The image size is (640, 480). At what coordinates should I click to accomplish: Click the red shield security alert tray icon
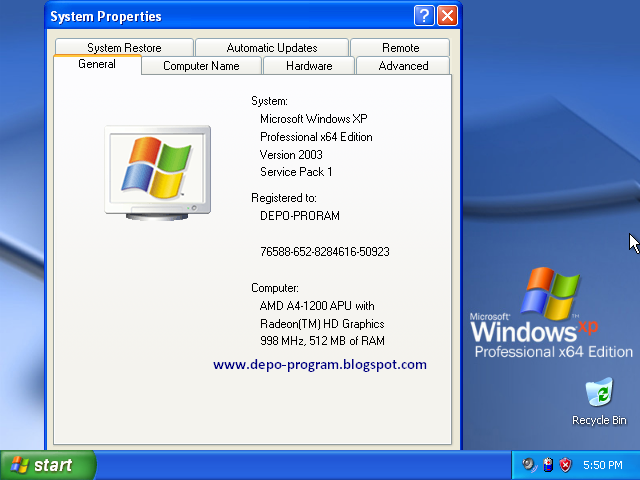coord(565,465)
